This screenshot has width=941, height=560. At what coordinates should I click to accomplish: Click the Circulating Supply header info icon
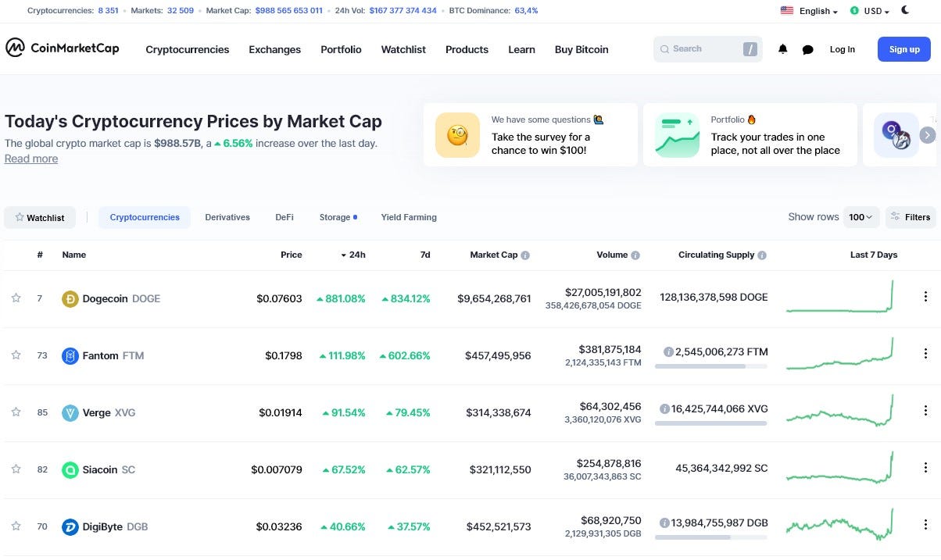pos(762,255)
